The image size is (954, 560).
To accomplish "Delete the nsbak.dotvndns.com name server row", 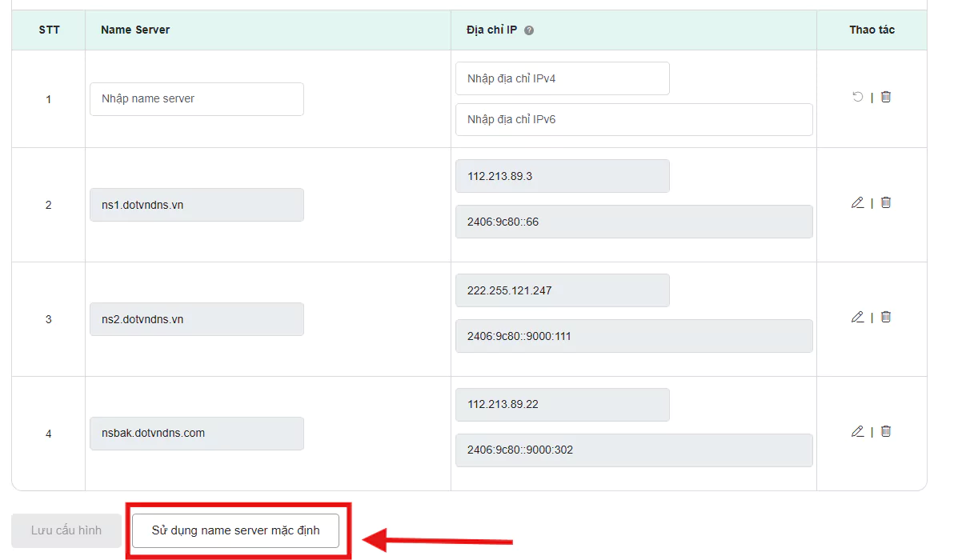I will 886,432.
